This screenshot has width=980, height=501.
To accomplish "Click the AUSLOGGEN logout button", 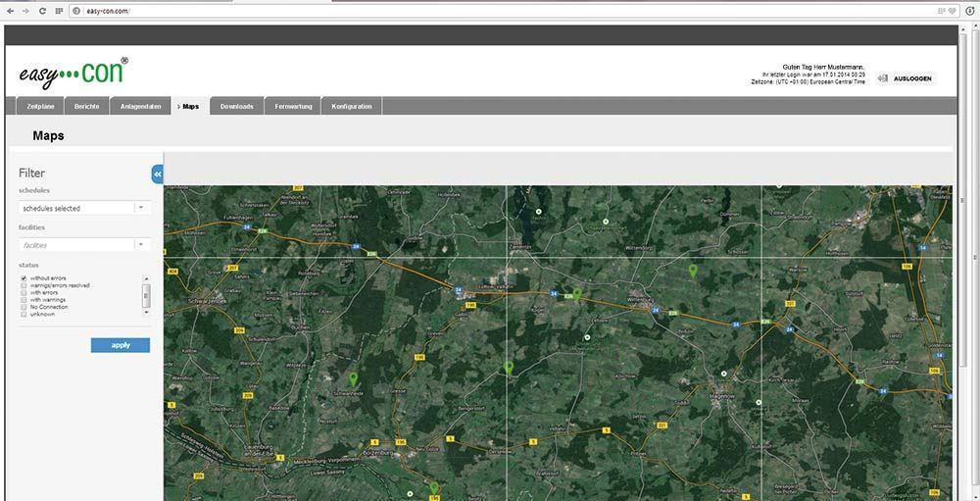I will pyautogui.click(x=912, y=78).
